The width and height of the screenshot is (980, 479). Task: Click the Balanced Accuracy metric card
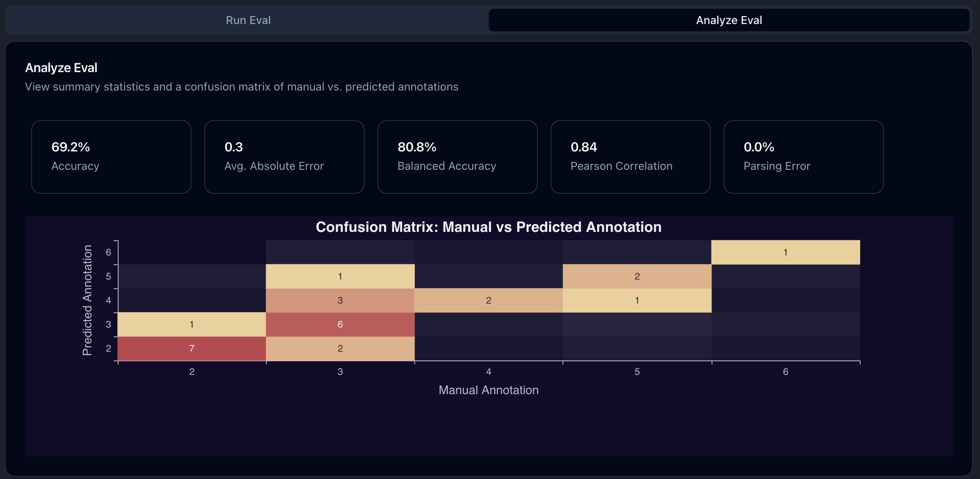pyautogui.click(x=457, y=157)
